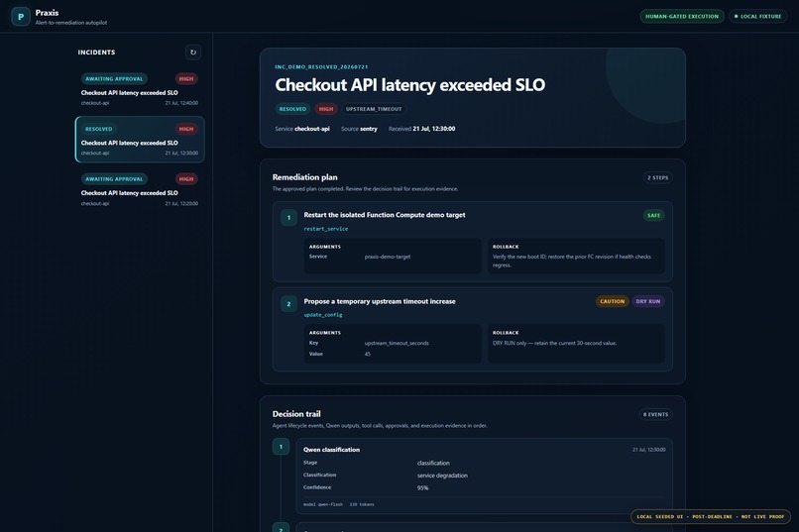799x532 pixels.
Task: Click the Human-Gated Execution badge
Action: pyautogui.click(x=682, y=16)
